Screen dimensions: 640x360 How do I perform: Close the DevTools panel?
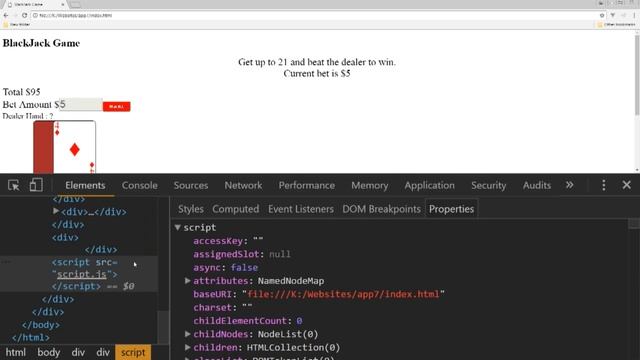click(x=627, y=185)
